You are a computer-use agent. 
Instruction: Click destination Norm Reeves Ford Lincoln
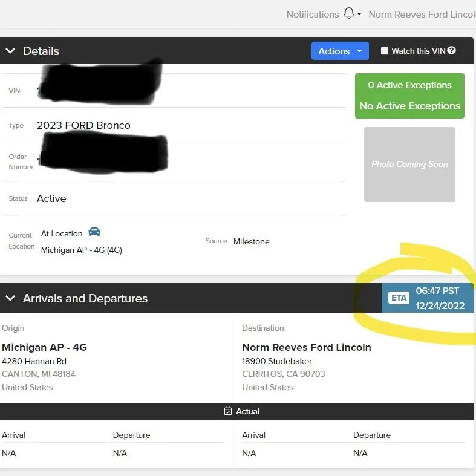pos(306,347)
